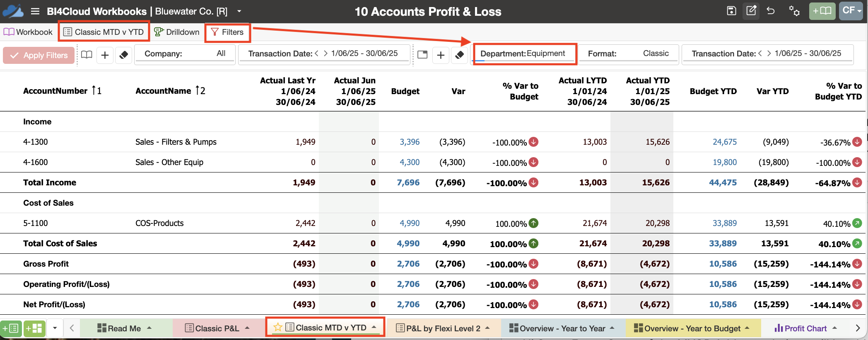Expand the Read Me sheet tab menu
Image resolution: width=868 pixels, height=340 pixels.
click(149, 328)
